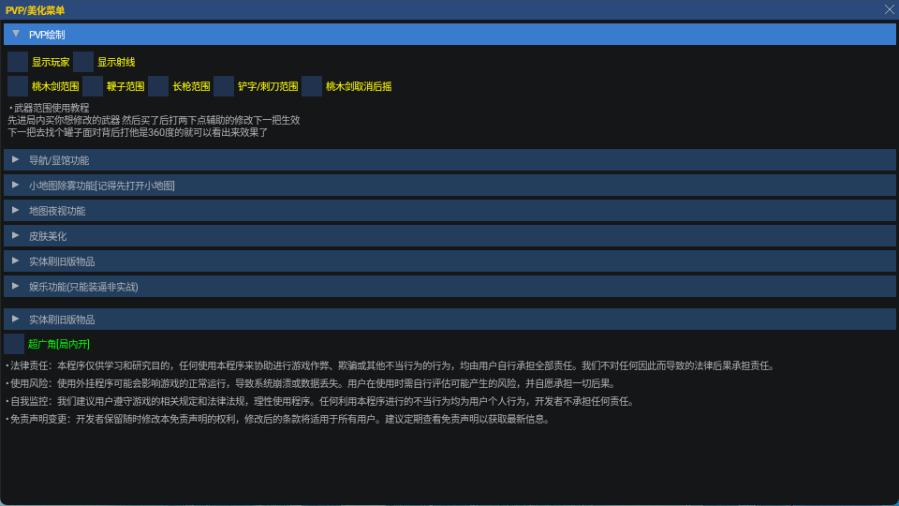899x506 pixels.
Task: Collapse the PVP绘制 section header
Action: tap(450, 34)
